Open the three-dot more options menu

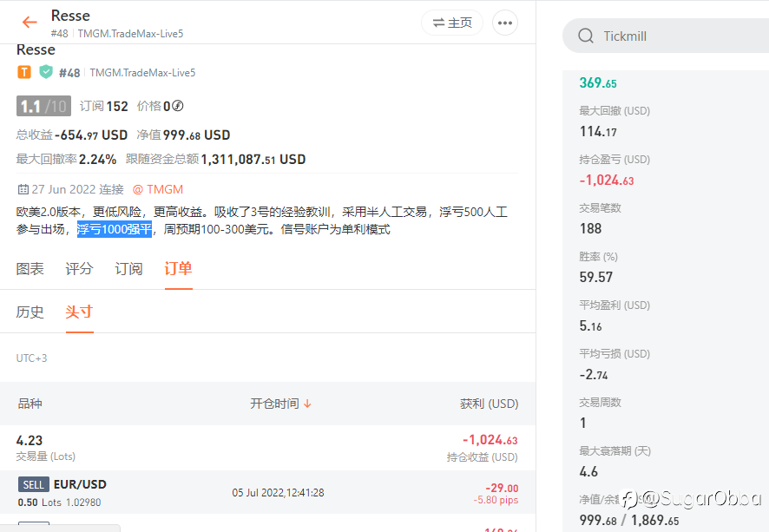coord(504,23)
